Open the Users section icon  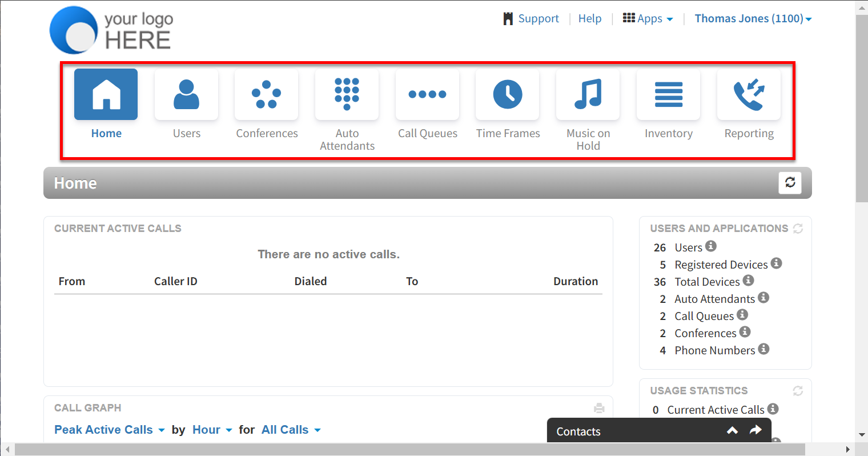pos(186,95)
